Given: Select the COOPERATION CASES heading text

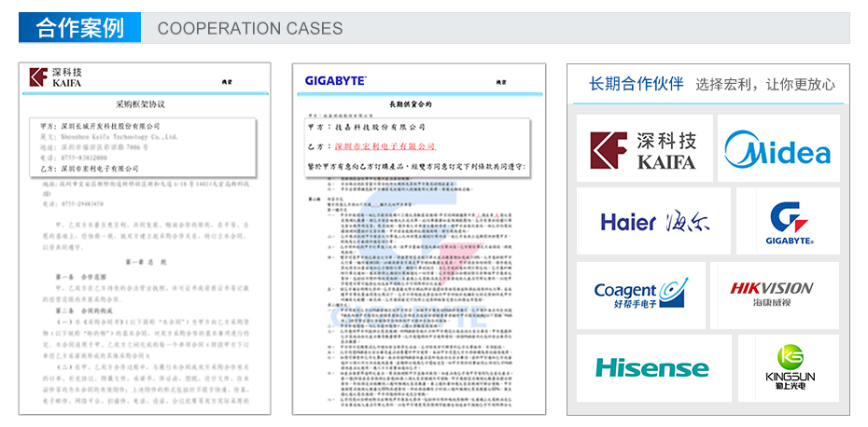Looking at the screenshot, I should [250, 28].
